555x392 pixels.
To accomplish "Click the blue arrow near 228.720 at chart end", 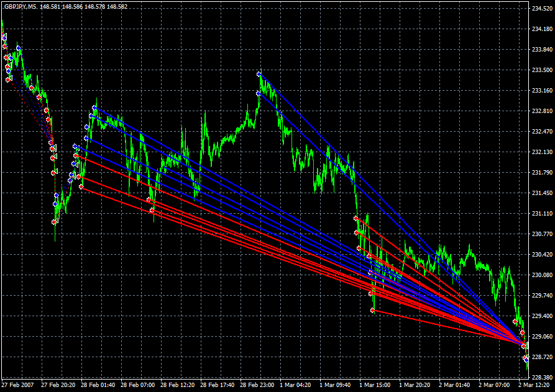I will point(526,359).
